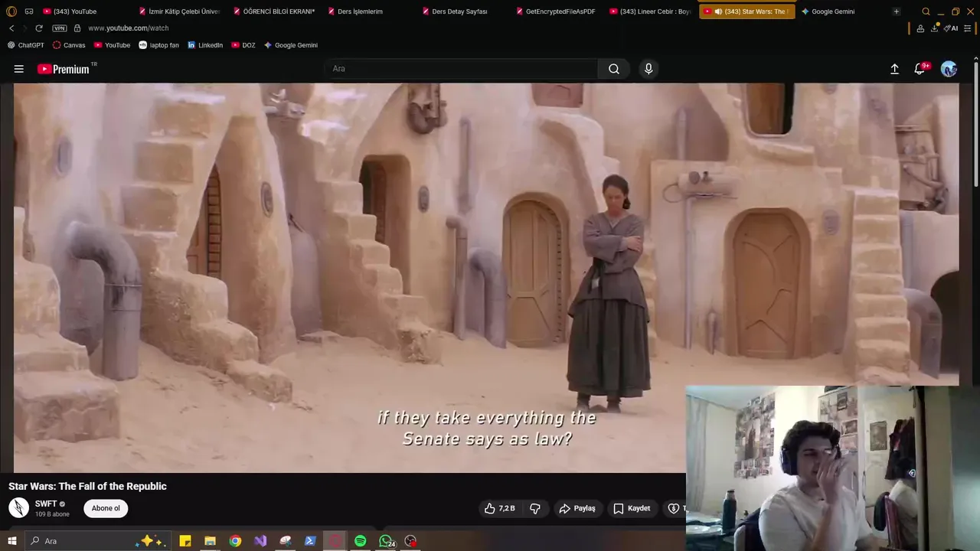Open File Explorer from the taskbar
The width and height of the screenshot is (980, 551).
point(210,541)
